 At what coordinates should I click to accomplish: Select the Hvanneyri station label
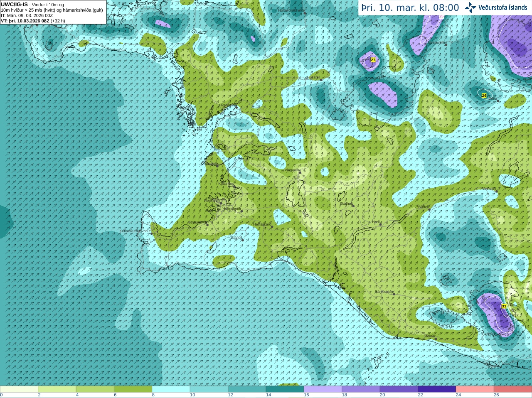click(x=227, y=105)
